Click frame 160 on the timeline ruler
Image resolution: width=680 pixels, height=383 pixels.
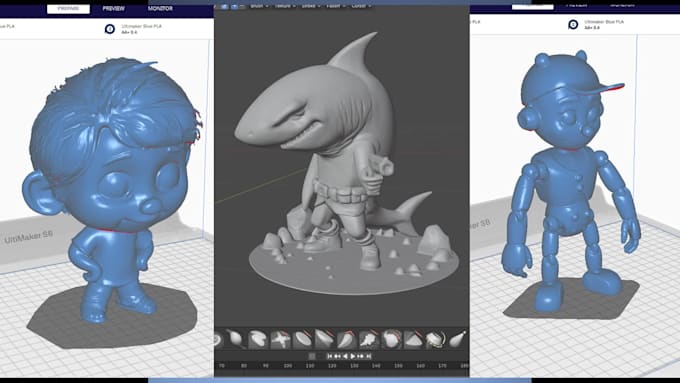pyautogui.click(x=420, y=366)
